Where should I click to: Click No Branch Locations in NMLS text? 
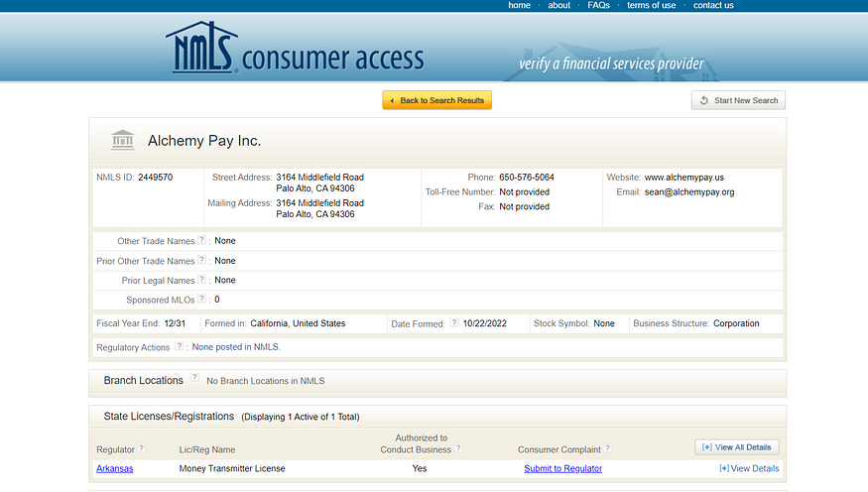(266, 381)
